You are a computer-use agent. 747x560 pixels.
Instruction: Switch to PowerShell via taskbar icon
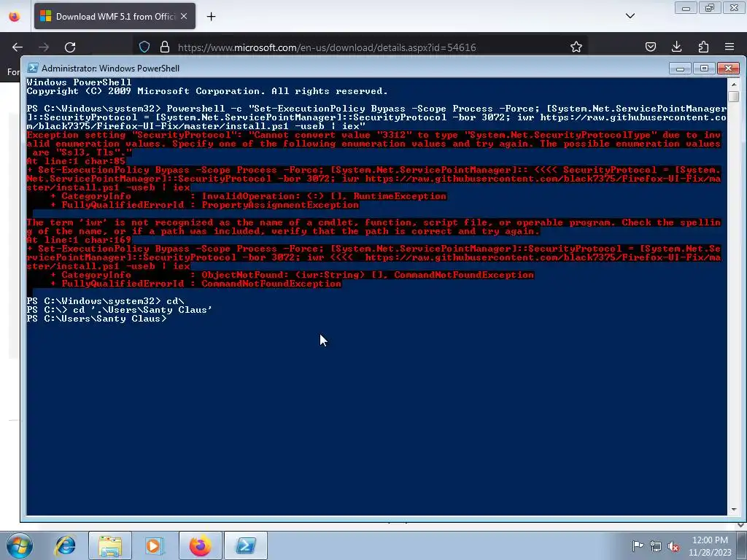coord(245,545)
